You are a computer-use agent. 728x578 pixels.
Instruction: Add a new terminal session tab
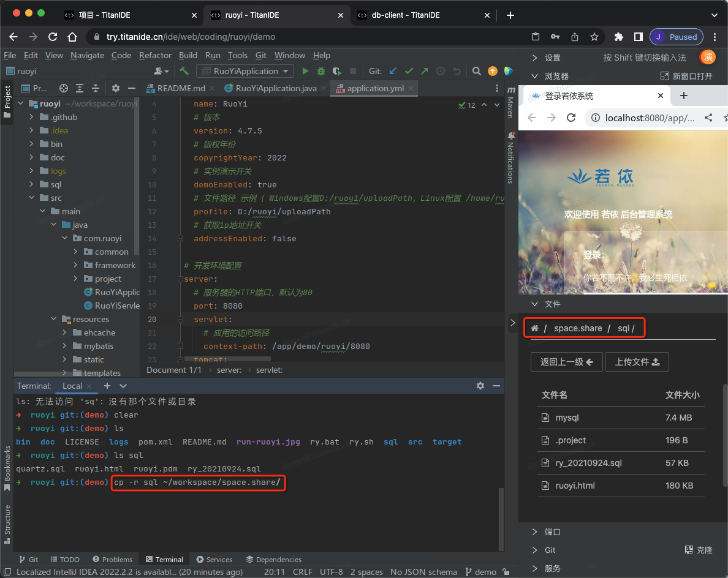(107, 386)
